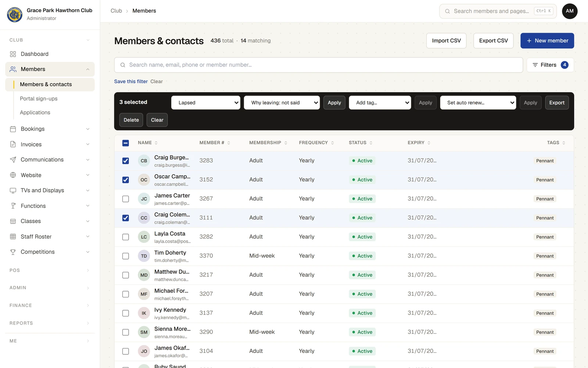588x368 pixels.
Task: Sort by the Expiry column arrows
Action: pos(429,143)
